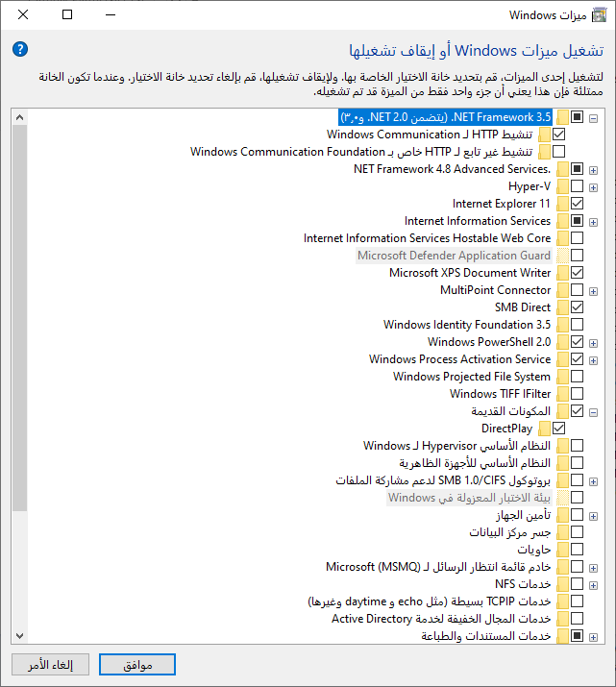The image size is (616, 687).
Task: Click folder icon beside Microsoft XPS Document Writer
Action: 563,273
